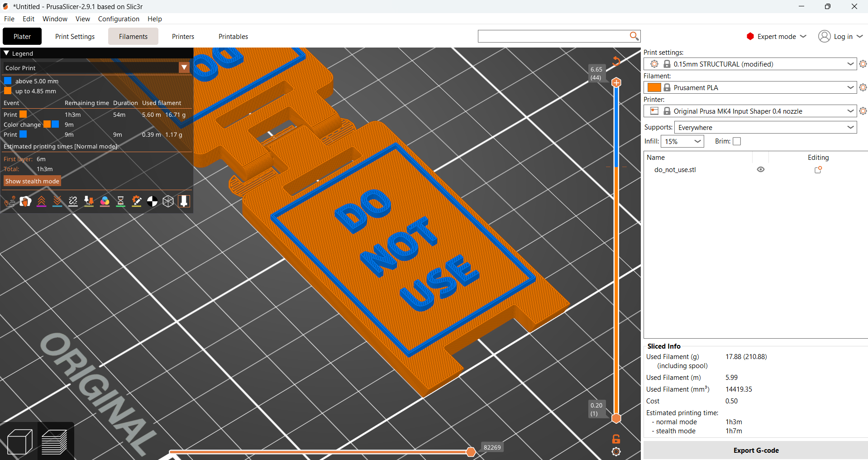Click Export G-code button

(756, 450)
